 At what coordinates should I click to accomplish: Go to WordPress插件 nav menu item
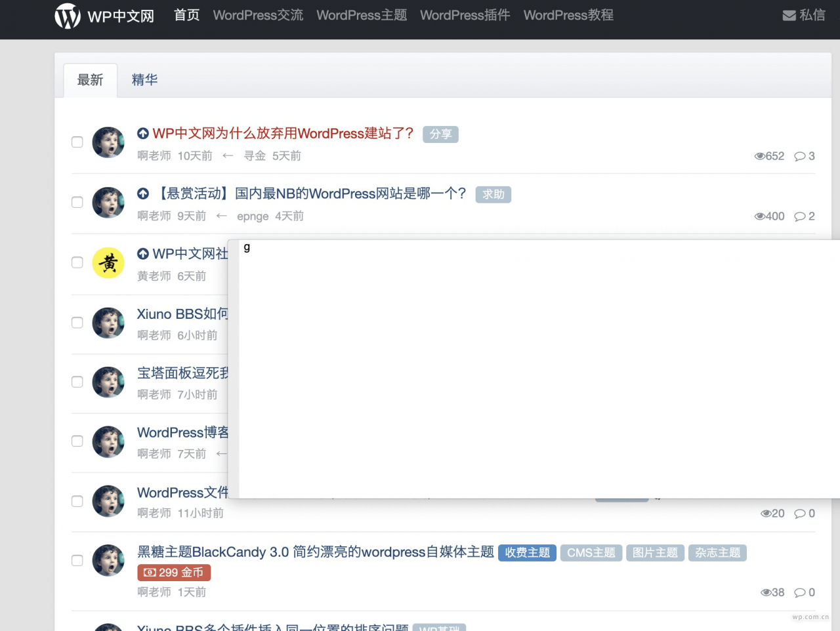(465, 15)
